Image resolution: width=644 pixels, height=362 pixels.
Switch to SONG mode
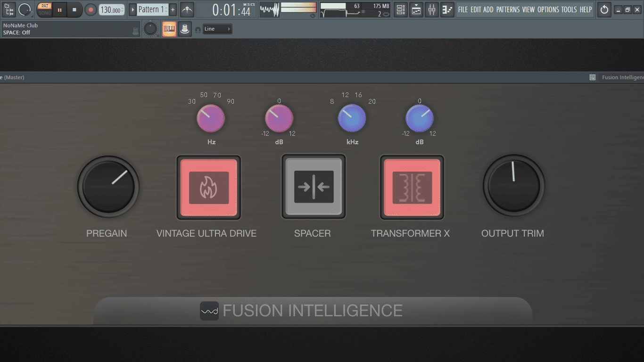(44, 13)
